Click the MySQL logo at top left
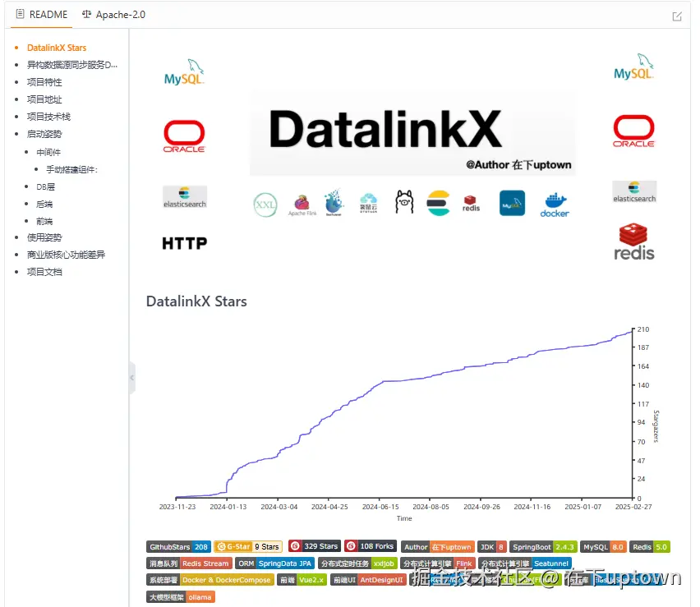The height and width of the screenshot is (607, 700). pyautogui.click(x=184, y=74)
